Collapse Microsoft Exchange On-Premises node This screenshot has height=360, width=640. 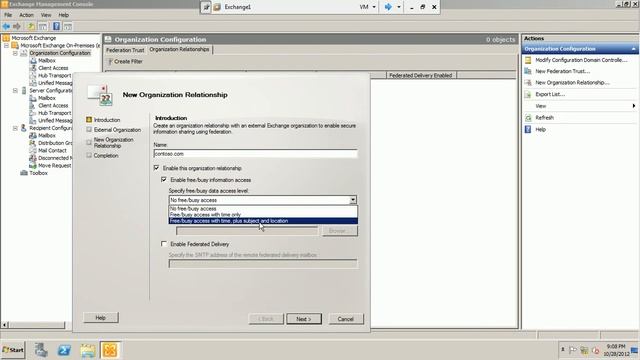pos(7,45)
